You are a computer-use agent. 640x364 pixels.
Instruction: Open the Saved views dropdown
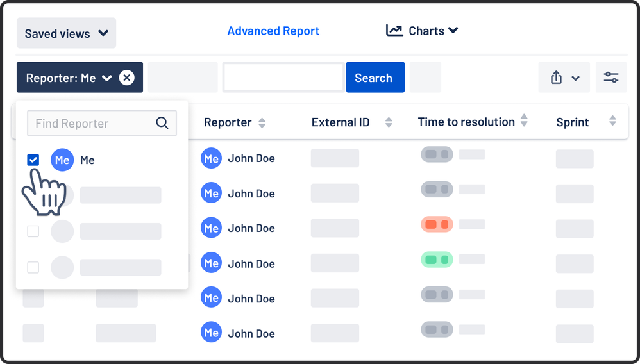66,33
